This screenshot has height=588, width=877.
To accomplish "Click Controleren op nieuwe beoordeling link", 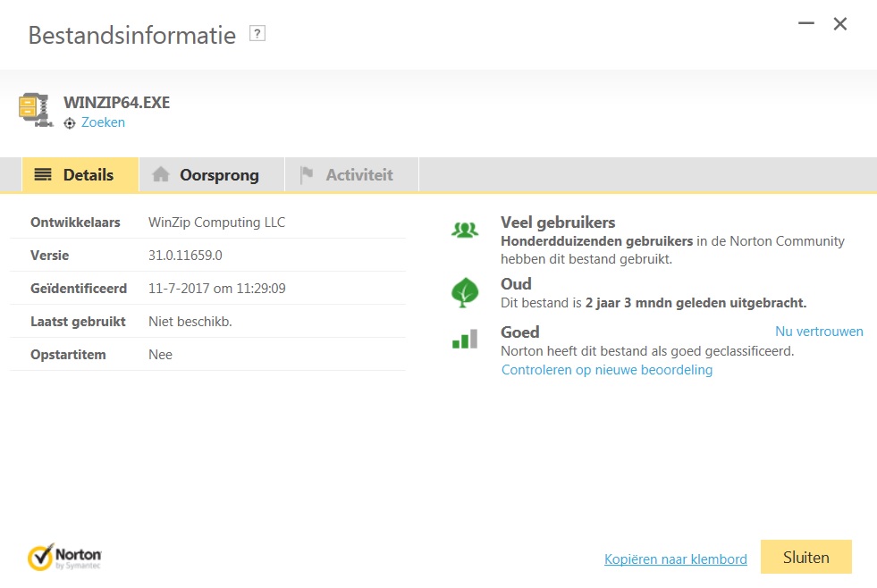I will point(607,370).
